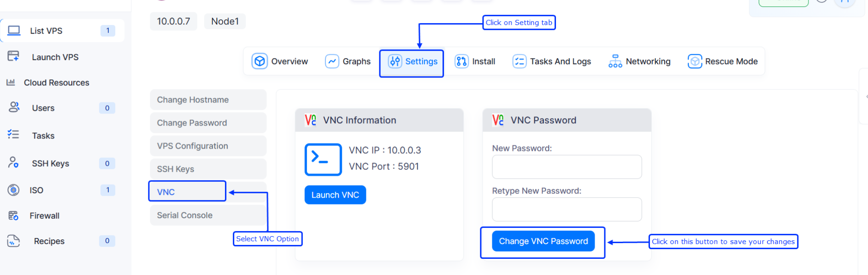Image resolution: width=868 pixels, height=275 pixels.
Task: Select Change Hostname settings option
Action: (x=208, y=100)
